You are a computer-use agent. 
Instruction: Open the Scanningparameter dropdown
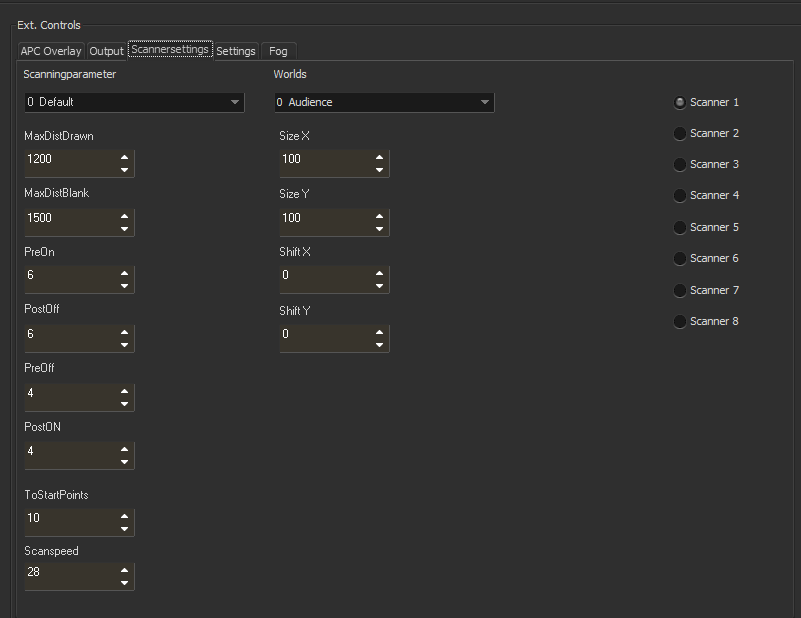point(134,102)
